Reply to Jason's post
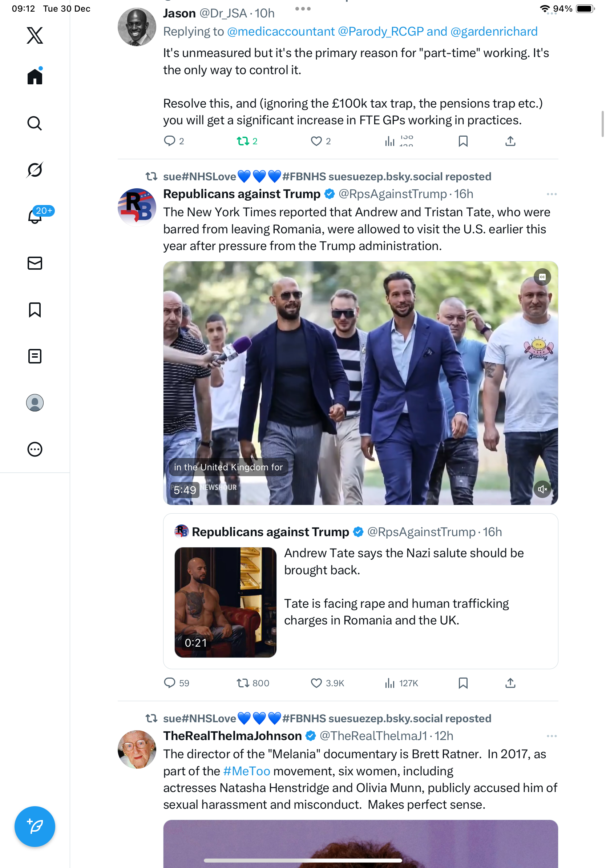Image resolution: width=606 pixels, height=868 pixels. pyautogui.click(x=169, y=141)
